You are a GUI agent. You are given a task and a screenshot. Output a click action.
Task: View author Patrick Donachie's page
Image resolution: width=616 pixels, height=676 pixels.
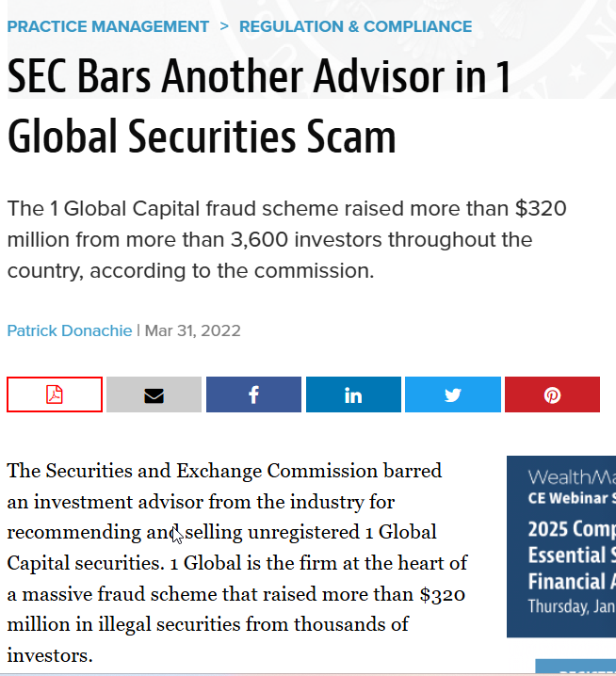[70, 330]
